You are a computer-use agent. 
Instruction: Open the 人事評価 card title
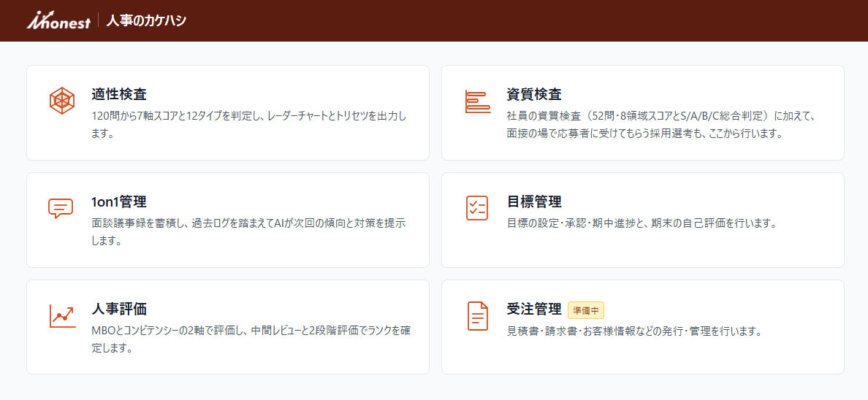[x=119, y=309]
